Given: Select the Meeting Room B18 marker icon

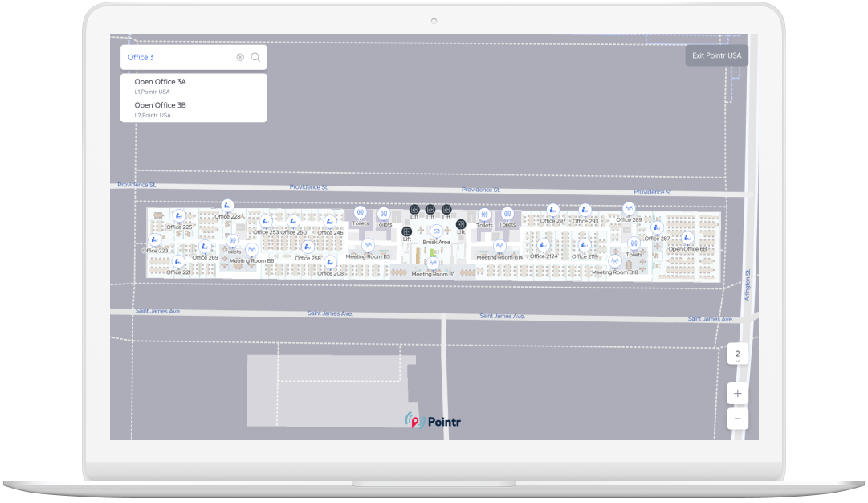Looking at the screenshot, I should (614, 260).
